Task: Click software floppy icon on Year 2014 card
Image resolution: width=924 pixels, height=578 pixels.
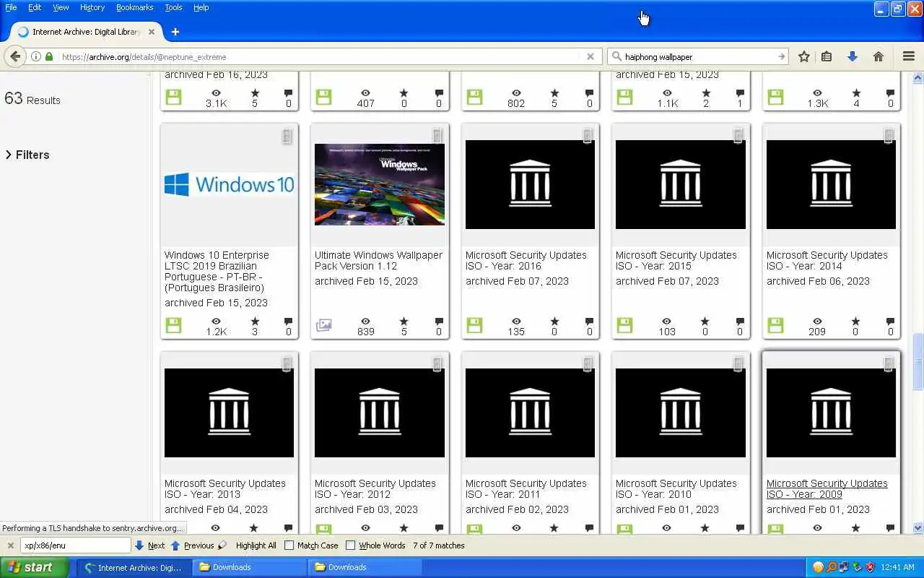Action: pyautogui.click(x=775, y=325)
